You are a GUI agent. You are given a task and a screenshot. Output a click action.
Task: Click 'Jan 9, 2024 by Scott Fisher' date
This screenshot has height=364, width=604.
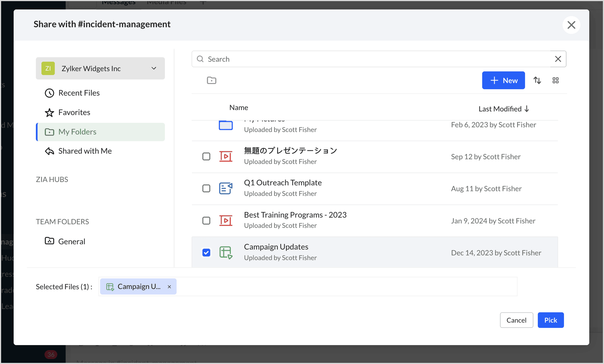(x=493, y=221)
